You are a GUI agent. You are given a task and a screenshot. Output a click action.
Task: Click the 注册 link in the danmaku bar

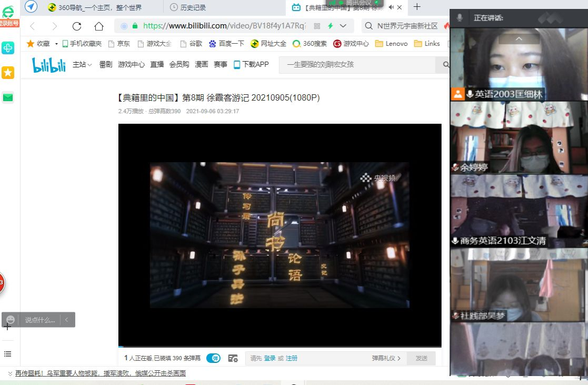(x=292, y=358)
